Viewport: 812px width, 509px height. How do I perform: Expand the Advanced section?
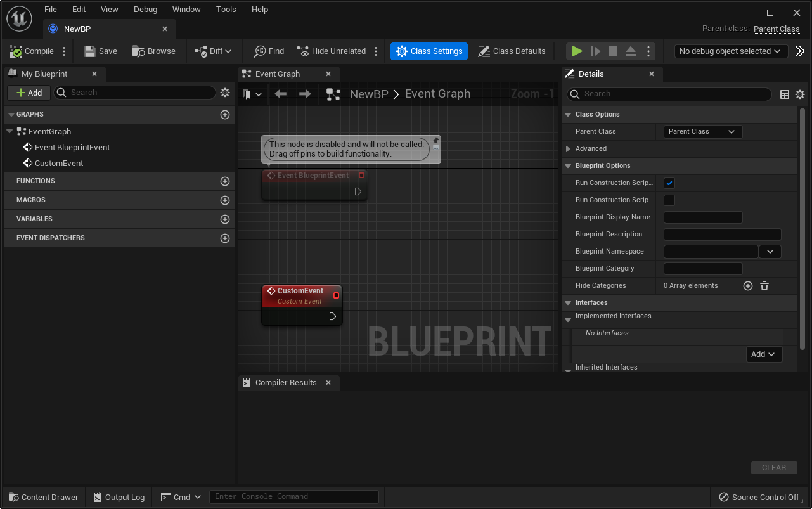pyautogui.click(x=568, y=149)
